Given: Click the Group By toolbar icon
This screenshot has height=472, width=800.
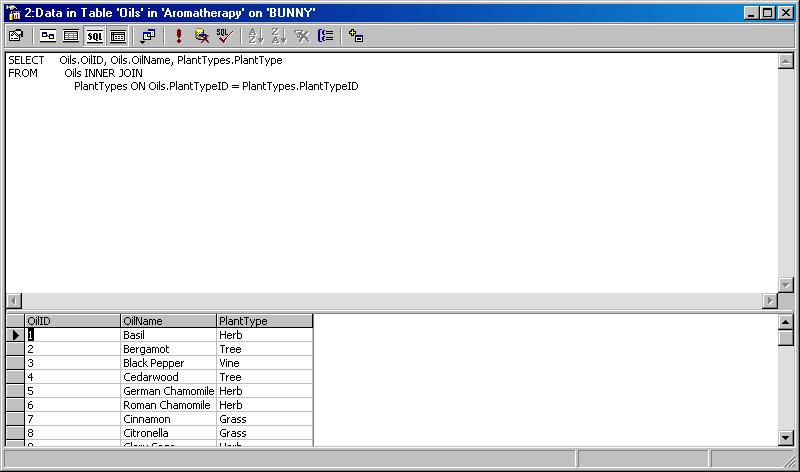Looking at the screenshot, I should click(325, 36).
